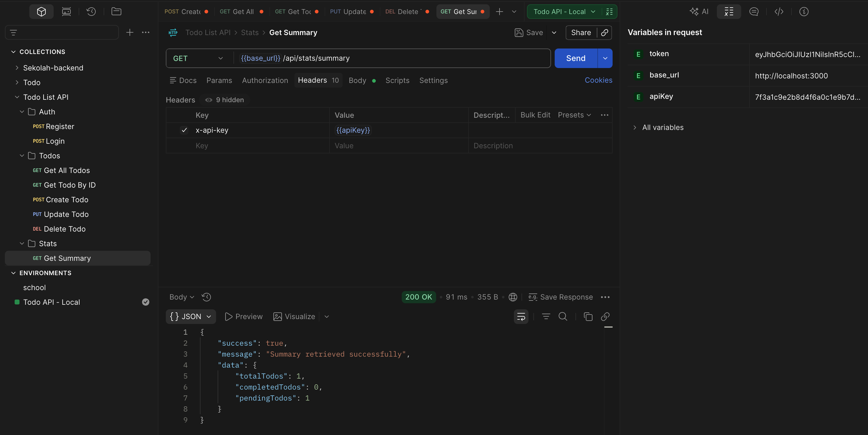The image size is (868, 435).
Task: Switch to the Scripts tab
Action: click(x=397, y=80)
